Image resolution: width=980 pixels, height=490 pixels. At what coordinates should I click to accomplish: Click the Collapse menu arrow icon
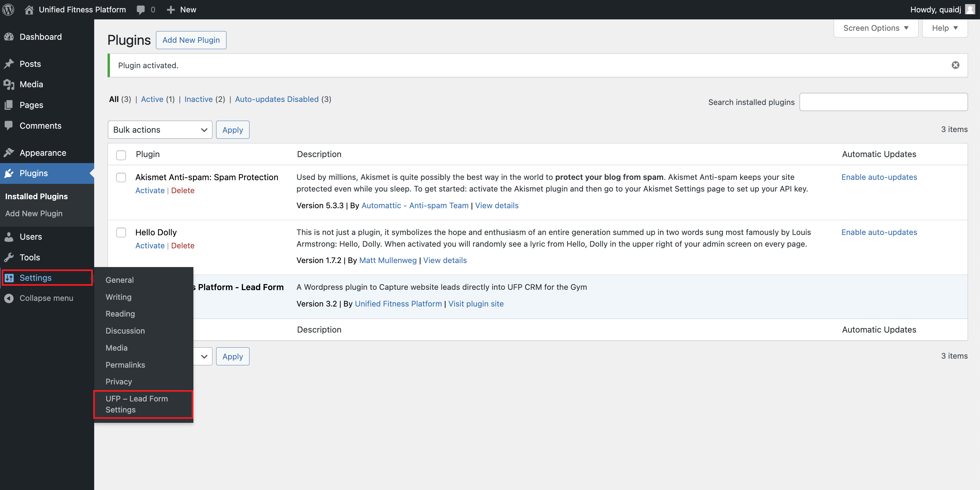click(x=9, y=298)
